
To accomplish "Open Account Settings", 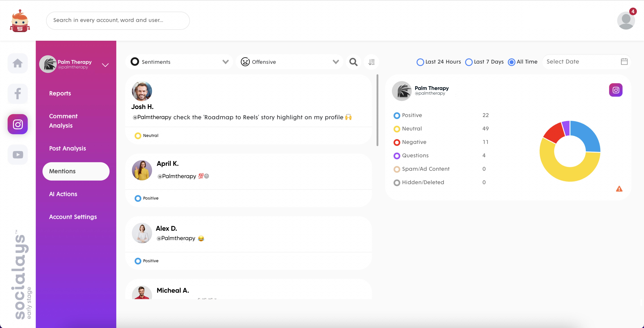I will pyautogui.click(x=73, y=217).
